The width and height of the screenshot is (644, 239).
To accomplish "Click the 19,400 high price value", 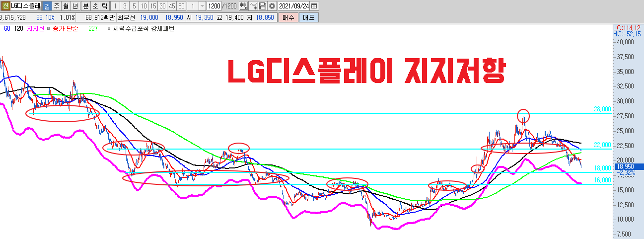I will tap(234, 17).
